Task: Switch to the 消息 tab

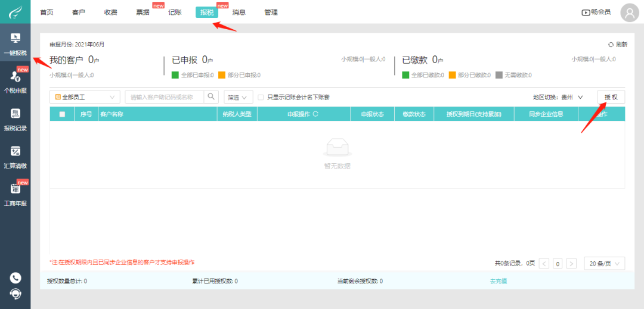Action: (239, 13)
